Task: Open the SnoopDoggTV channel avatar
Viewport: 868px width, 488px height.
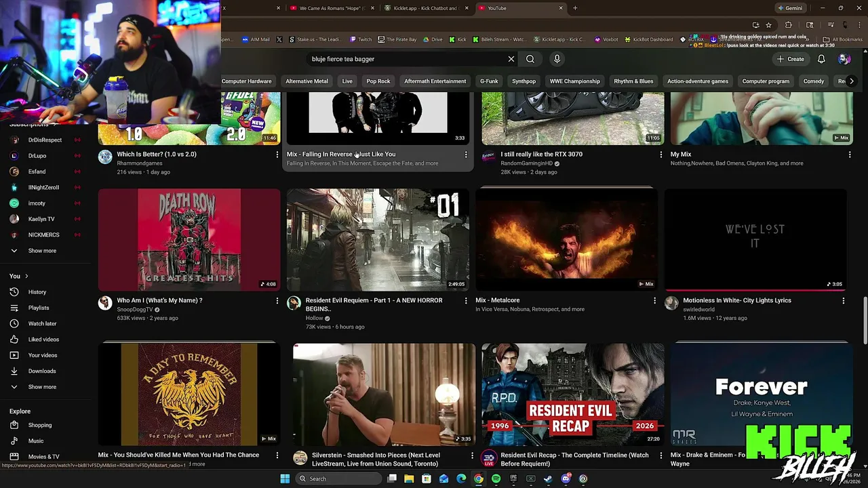Action: 105,303
